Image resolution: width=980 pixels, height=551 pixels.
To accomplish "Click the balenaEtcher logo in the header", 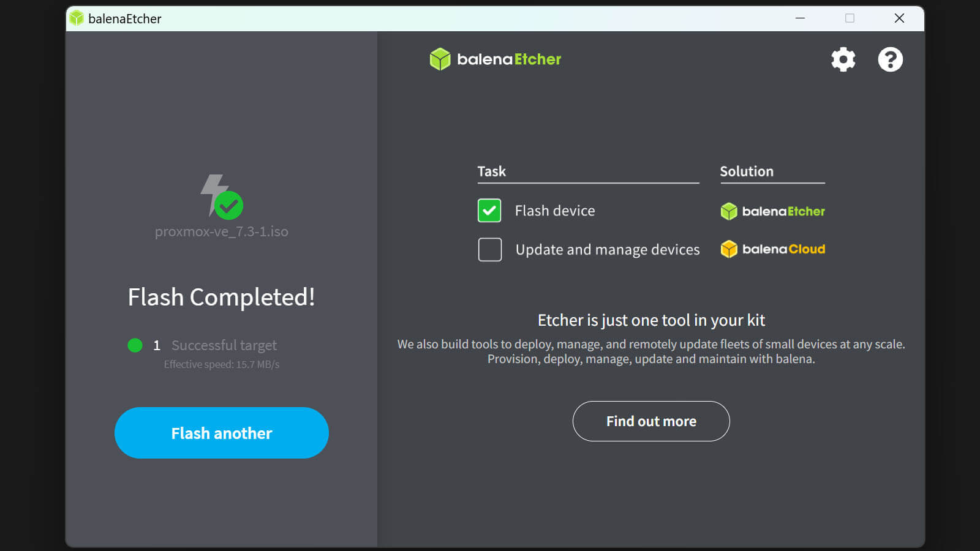I will (495, 59).
